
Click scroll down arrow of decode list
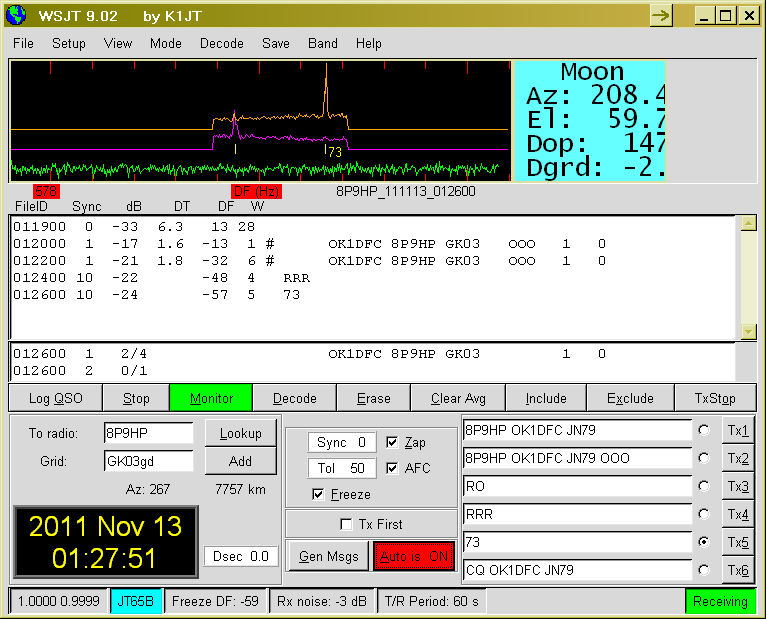[748, 332]
